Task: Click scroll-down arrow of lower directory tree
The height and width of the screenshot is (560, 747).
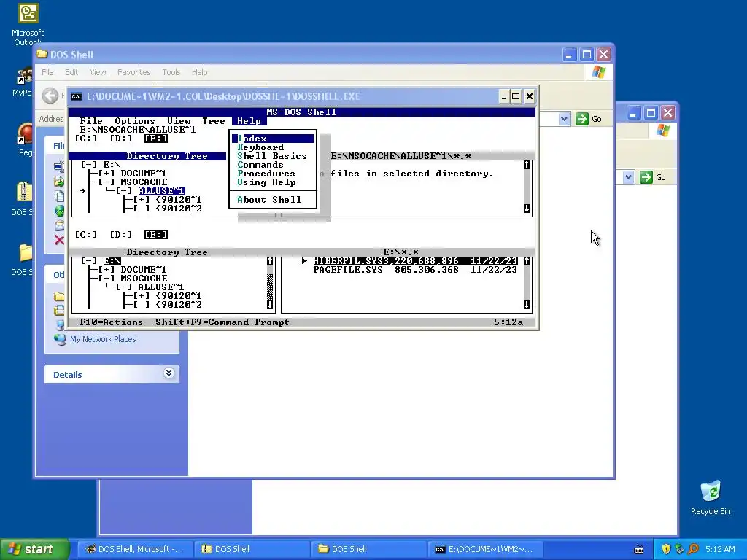Action: [x=270, y=305]
